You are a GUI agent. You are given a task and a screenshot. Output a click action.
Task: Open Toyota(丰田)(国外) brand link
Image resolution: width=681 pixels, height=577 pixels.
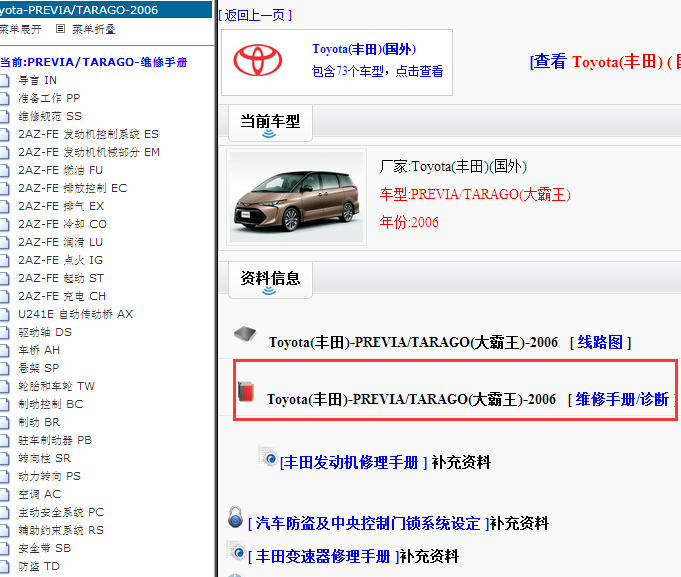(364, 49)
